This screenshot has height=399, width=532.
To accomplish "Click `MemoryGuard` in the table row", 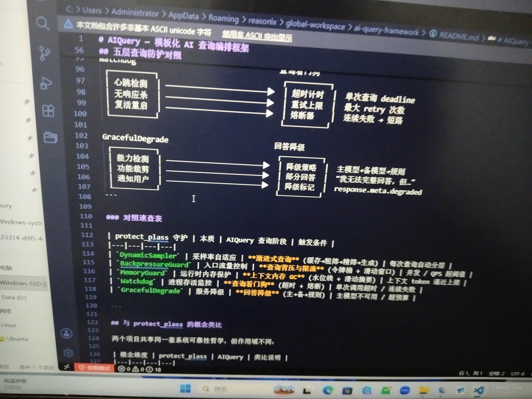I will [143, 273].
